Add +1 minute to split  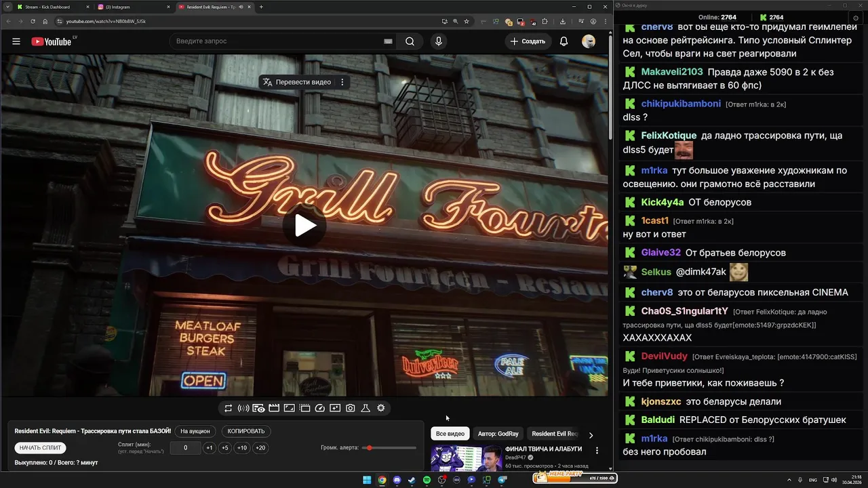pos(210,448)
